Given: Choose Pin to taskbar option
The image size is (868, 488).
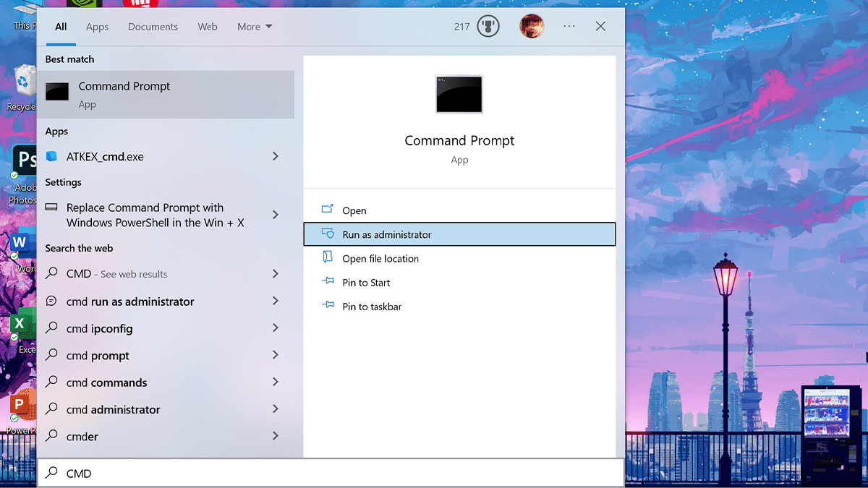Looking at the screenshot, I should pyautogui.click(x=372, y=307).
